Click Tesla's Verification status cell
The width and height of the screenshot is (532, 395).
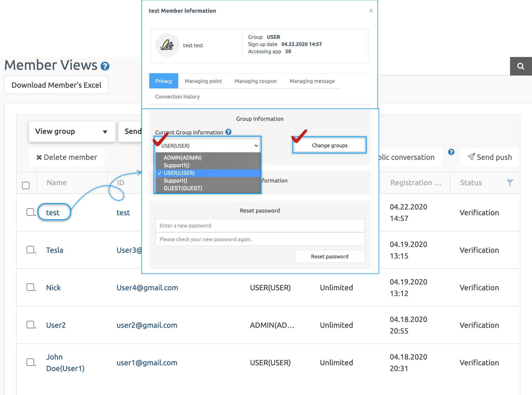click(x=479, y=250)
